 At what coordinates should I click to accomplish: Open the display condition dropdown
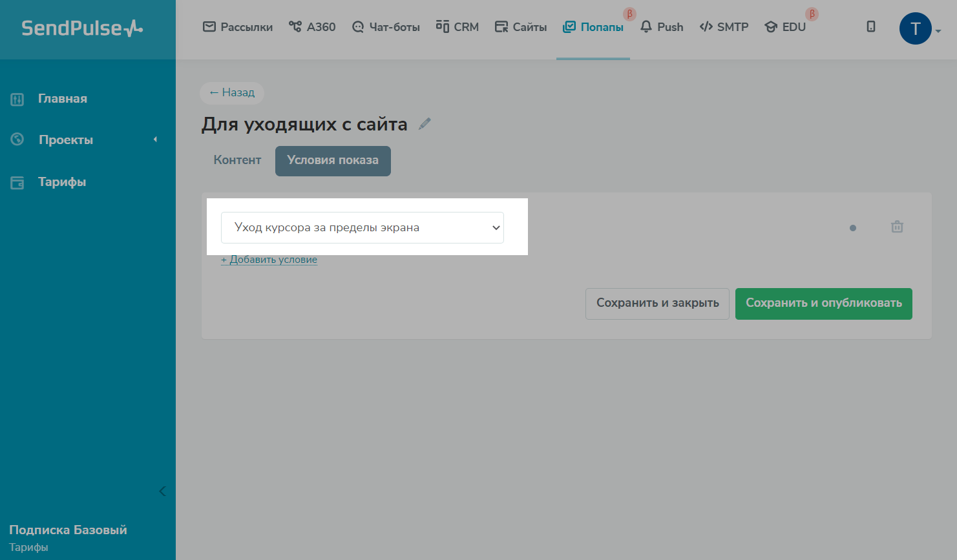tap(362, 227)
